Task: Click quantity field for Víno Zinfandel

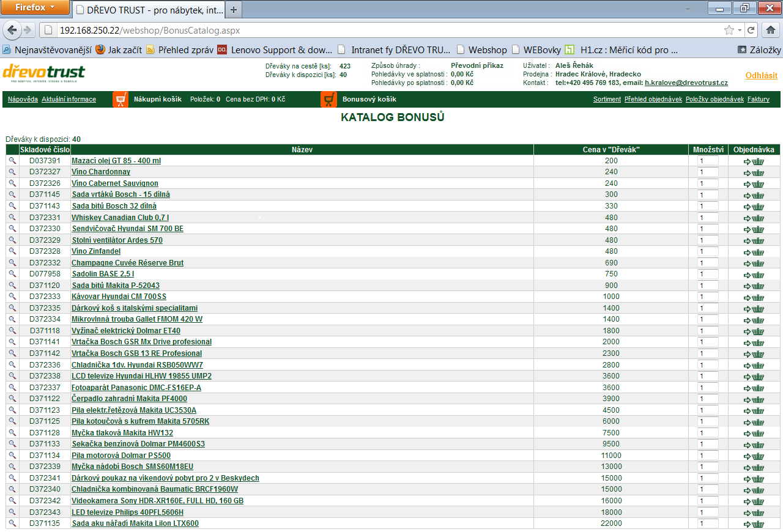Action: click(708, 251)
